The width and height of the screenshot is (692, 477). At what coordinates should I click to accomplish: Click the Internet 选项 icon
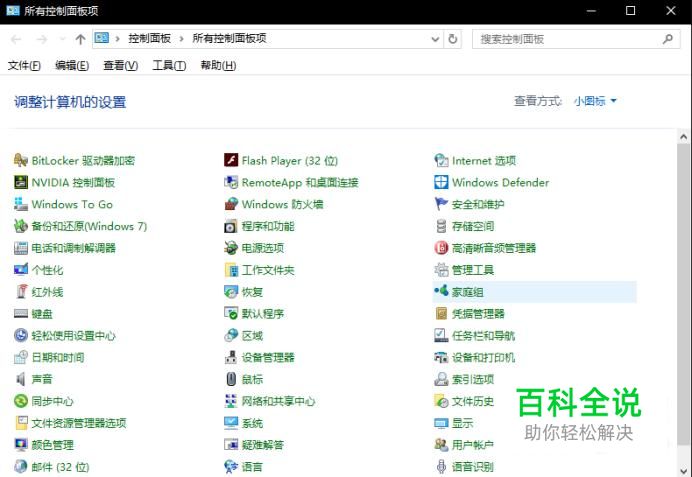click(441, 160)
